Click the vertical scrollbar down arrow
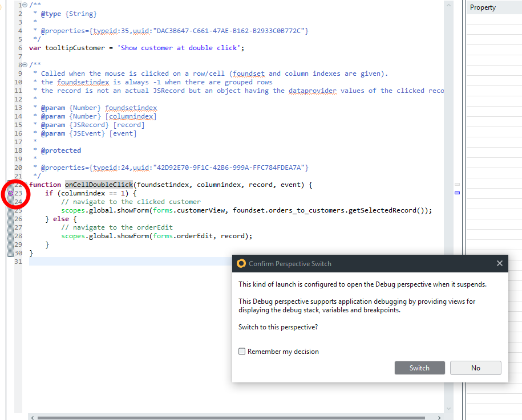The width and height of the screenshot is (522, 420). 448,407
